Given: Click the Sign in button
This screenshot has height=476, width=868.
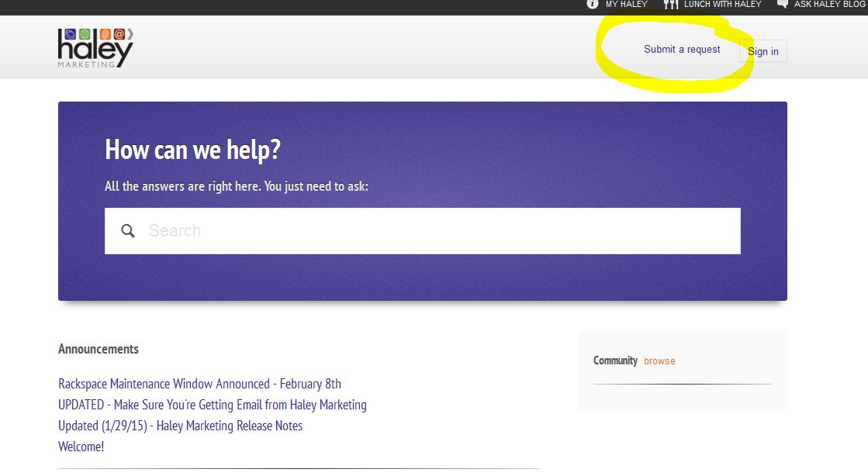Looking at the screenshot, I should pos(763,51).
